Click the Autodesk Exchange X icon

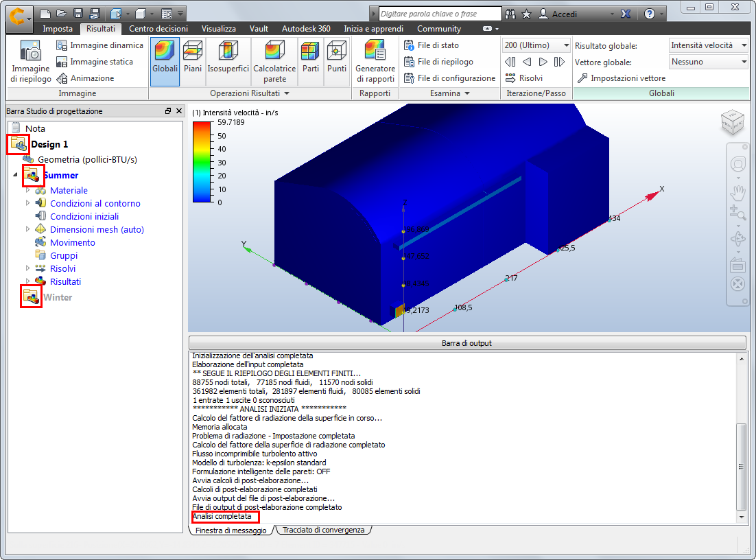626,14
